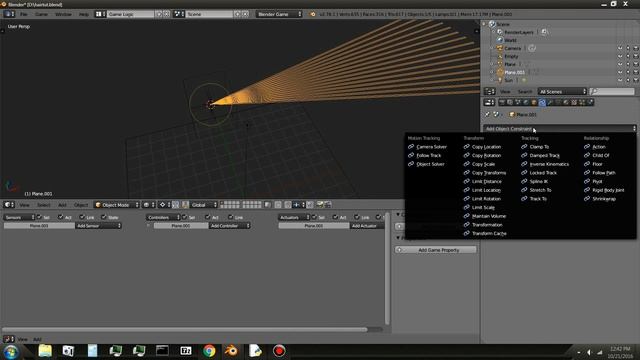640x360 pixels.
Task: Open the pivot point selector icon
Action: (164, 205)
